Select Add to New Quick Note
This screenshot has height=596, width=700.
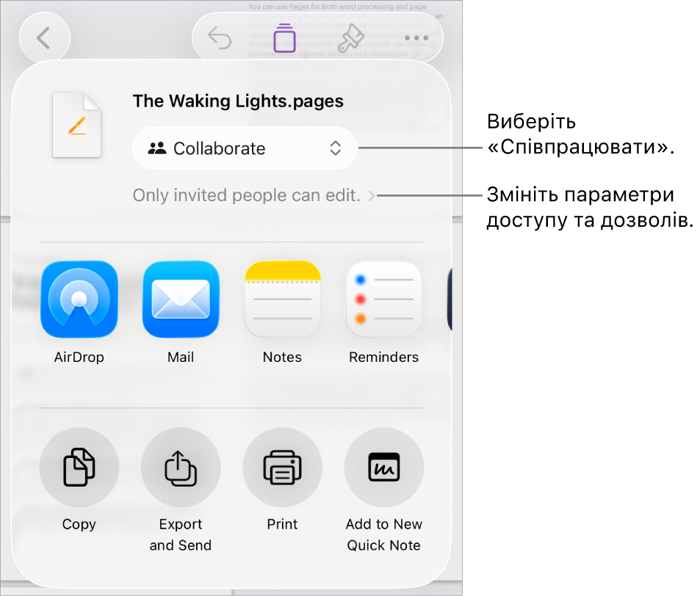pos(384,467)
